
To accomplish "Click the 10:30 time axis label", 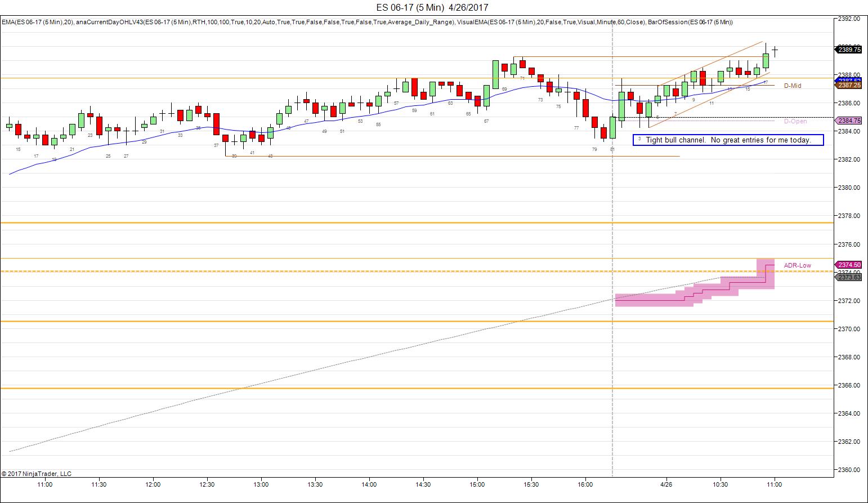I will pos(720,484).
